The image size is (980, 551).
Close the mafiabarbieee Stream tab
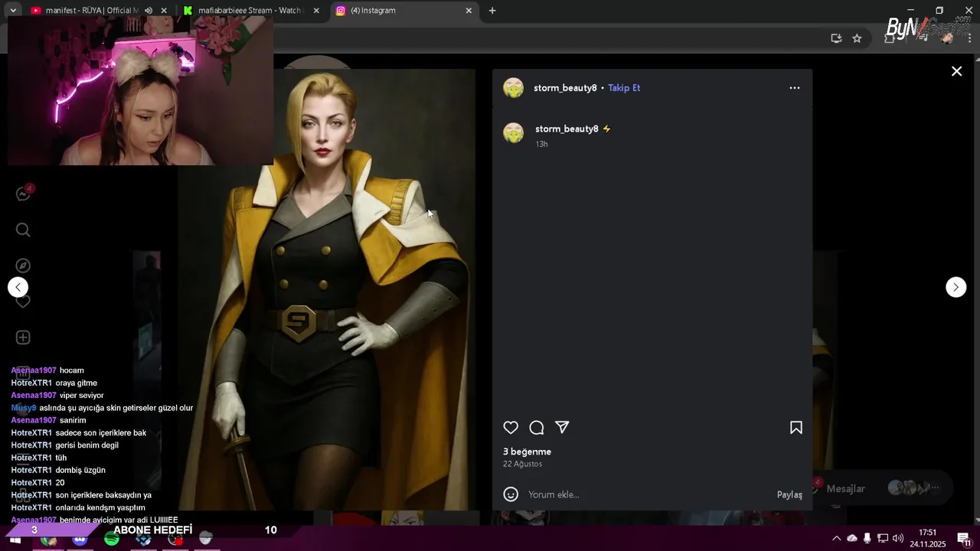tap(316, 11)
